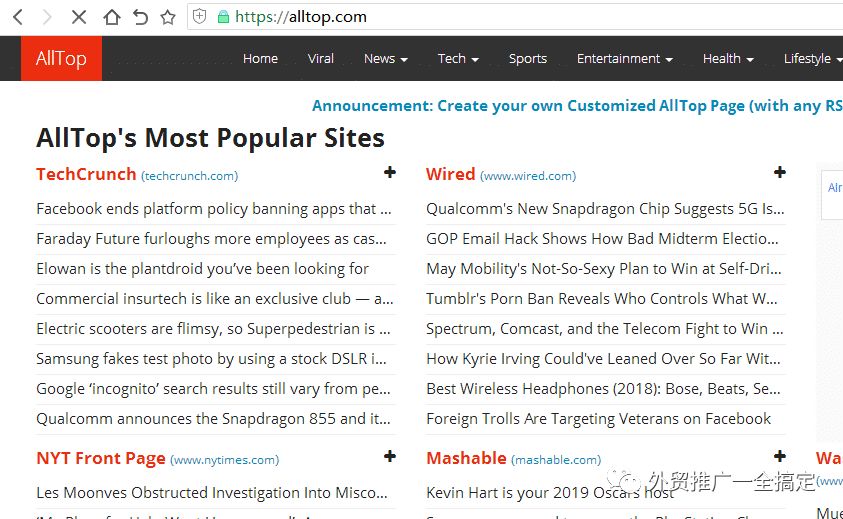Open 'Best Wireless Headphones (2018)' article
The height and width of the screenshot is (519, 843).
tap(603, 389)
